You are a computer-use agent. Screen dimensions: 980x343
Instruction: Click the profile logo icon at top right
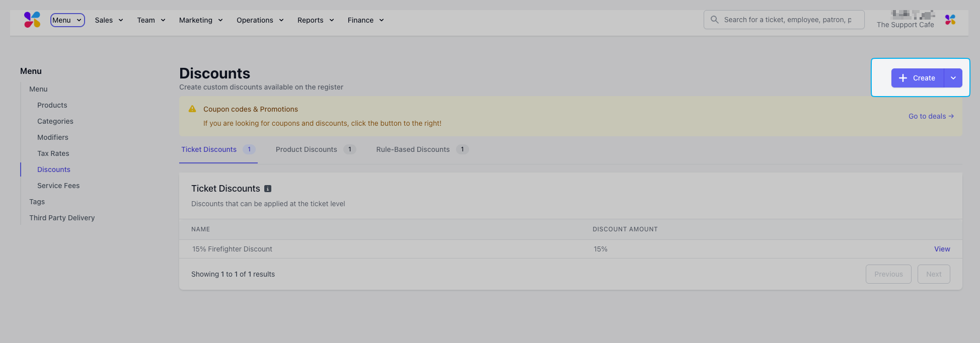[x=950, y=20]
